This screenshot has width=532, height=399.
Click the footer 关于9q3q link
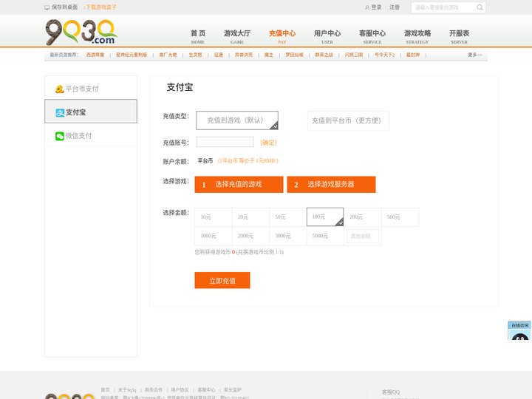click(127, 390)
